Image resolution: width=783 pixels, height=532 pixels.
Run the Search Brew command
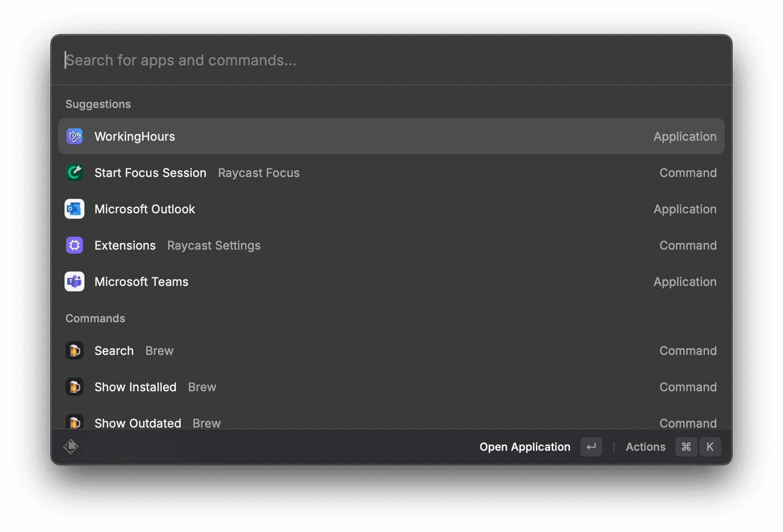click(x=114, y=350)
